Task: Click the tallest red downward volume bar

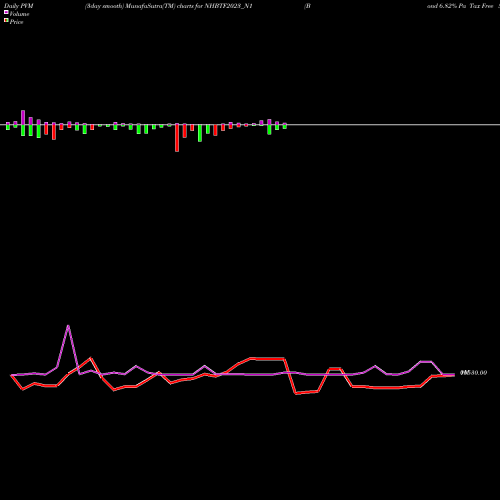Action: pos(177,138)
